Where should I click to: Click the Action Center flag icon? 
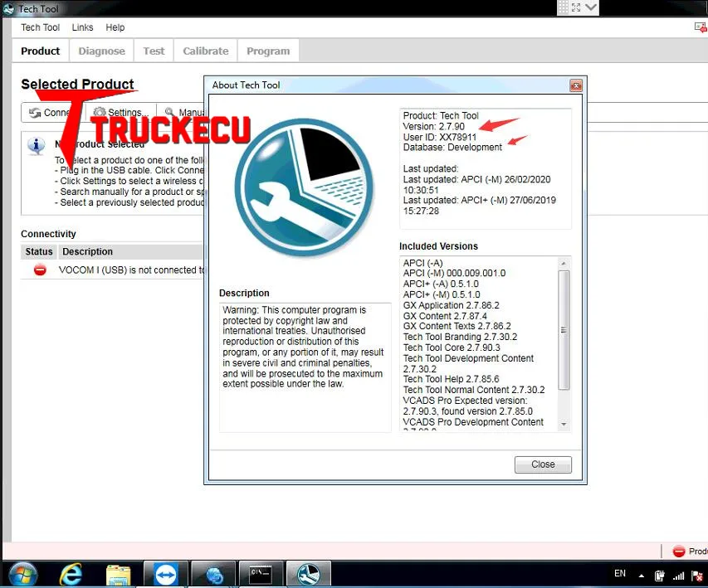[696, 576]
